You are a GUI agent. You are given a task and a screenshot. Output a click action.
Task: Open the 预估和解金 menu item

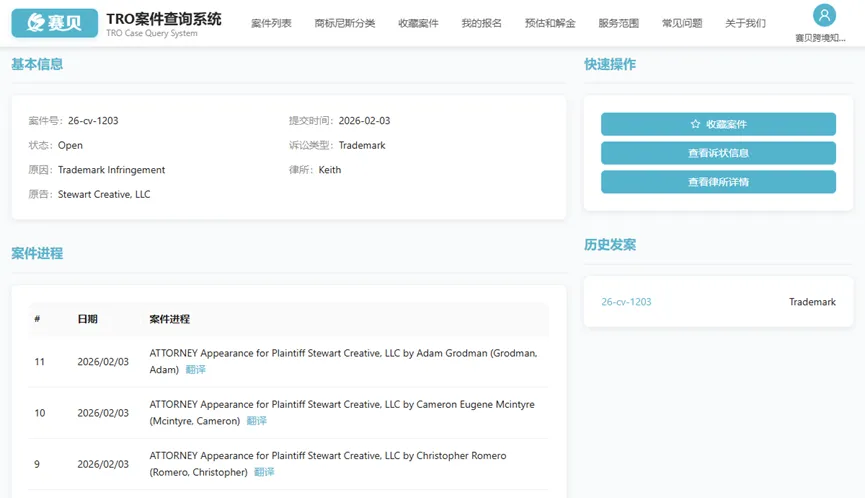[550, 23]
